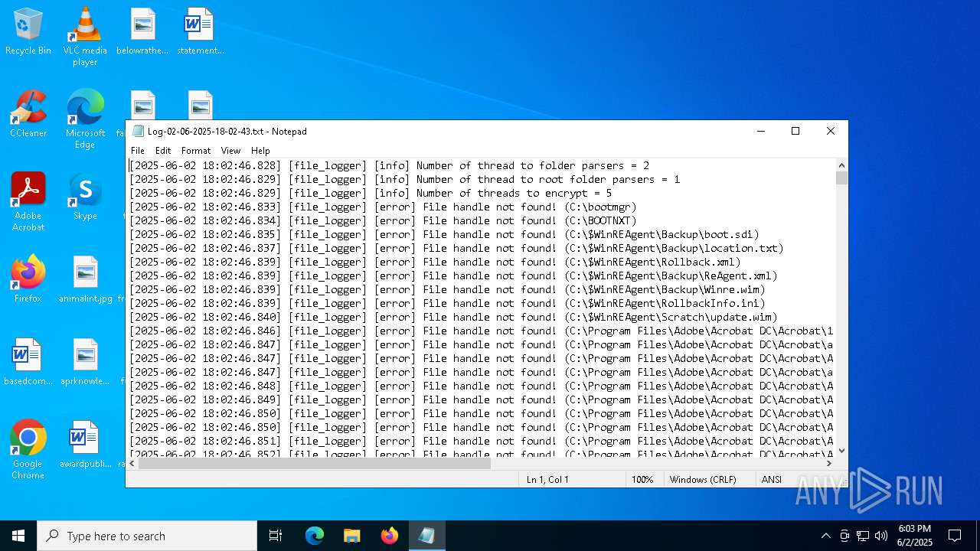Open the Format menu in Notepad

tap(196, 151)
